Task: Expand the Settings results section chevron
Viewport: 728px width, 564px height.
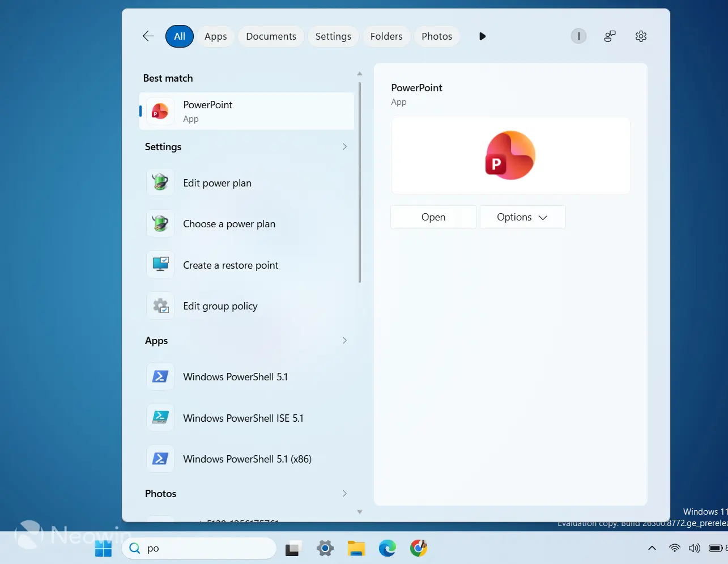Action: (x=344, y=147)
